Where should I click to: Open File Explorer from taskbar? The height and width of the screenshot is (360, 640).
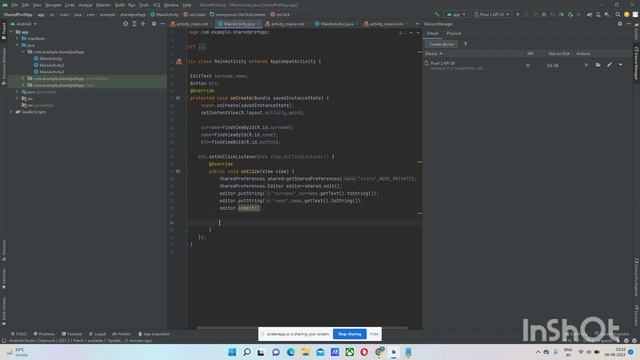[x=305, y=352]
